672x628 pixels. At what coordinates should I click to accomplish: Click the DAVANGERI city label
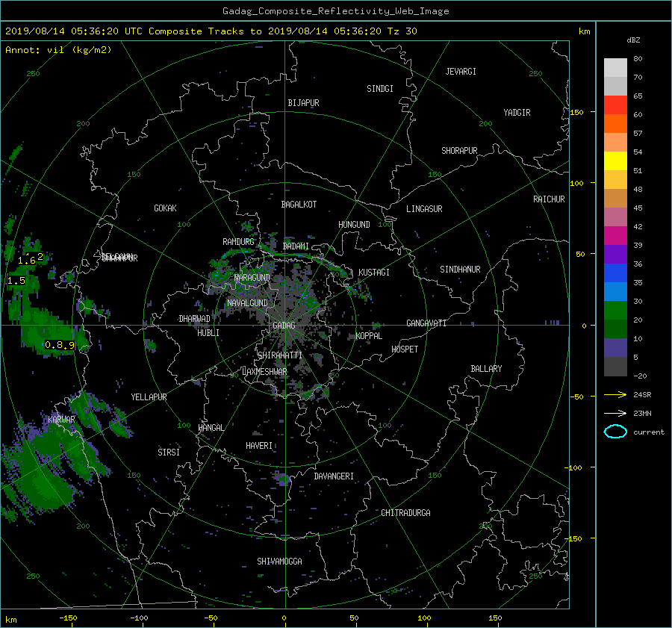pyautogui.click(x=334, y=476)
